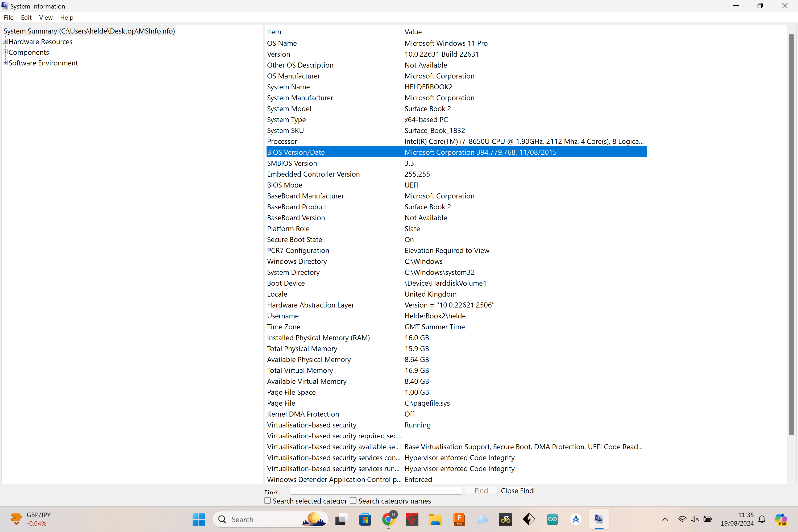The image size is (798, 532).
Task: Show hidden tray icons chevron
Action: pos(665,519)
